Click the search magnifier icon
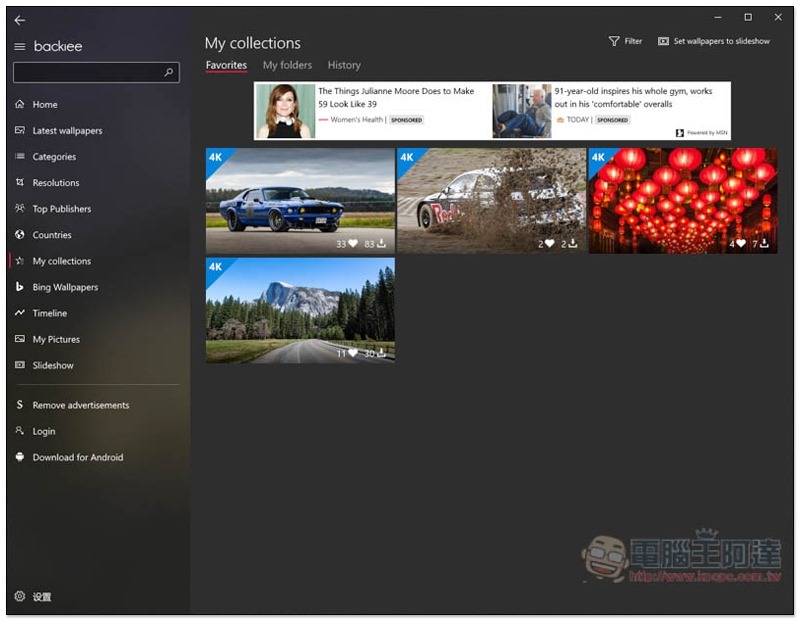Screen dimensions: 800x622 [x=169, y=73]
